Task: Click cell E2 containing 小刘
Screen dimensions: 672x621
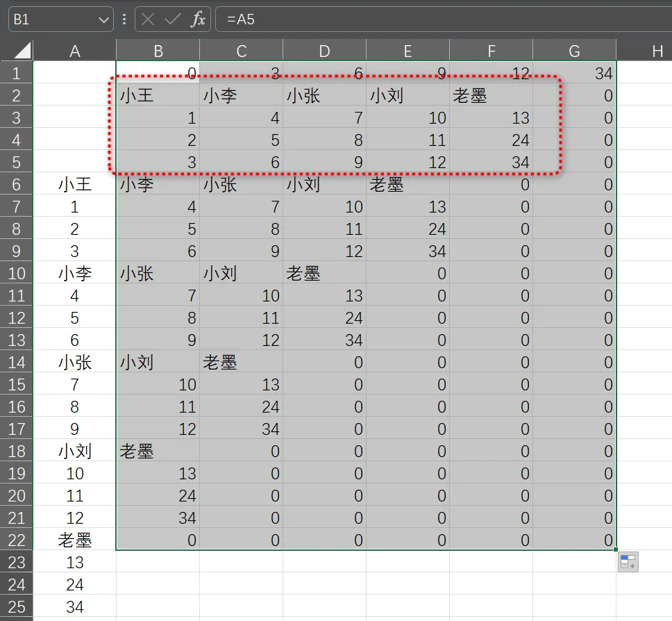Action: click(408, 95)
